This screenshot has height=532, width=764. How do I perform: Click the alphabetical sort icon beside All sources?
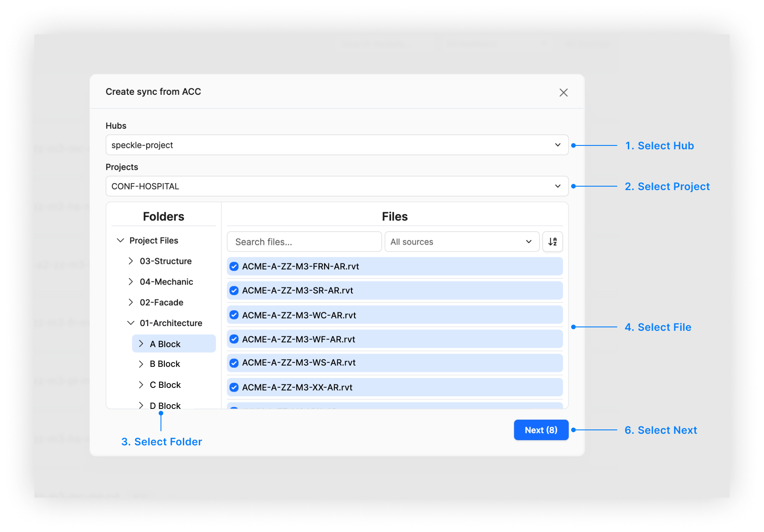click(553, 242)
